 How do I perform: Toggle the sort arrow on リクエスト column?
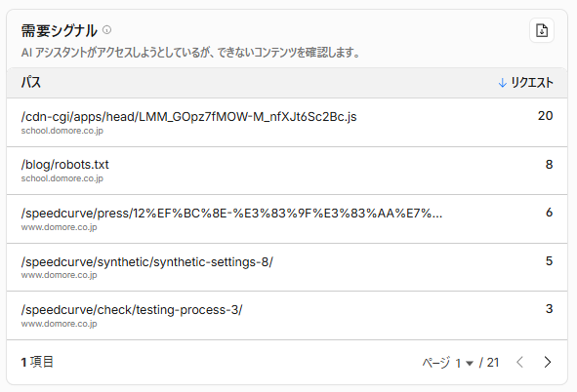click(x=502, y=83)
